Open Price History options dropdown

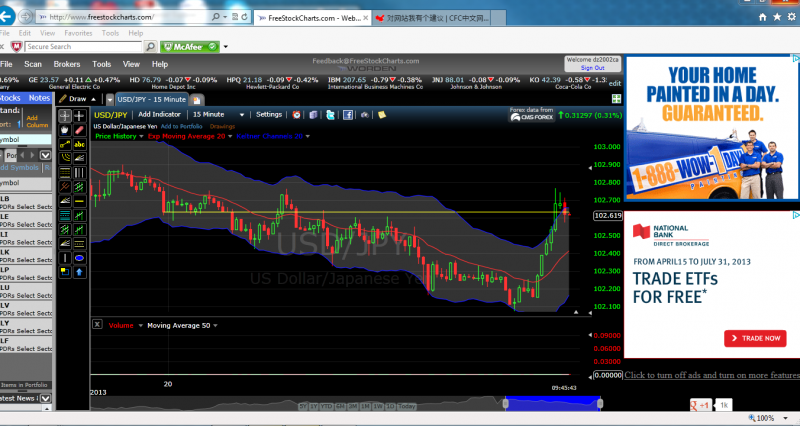(x=141, y=136)
